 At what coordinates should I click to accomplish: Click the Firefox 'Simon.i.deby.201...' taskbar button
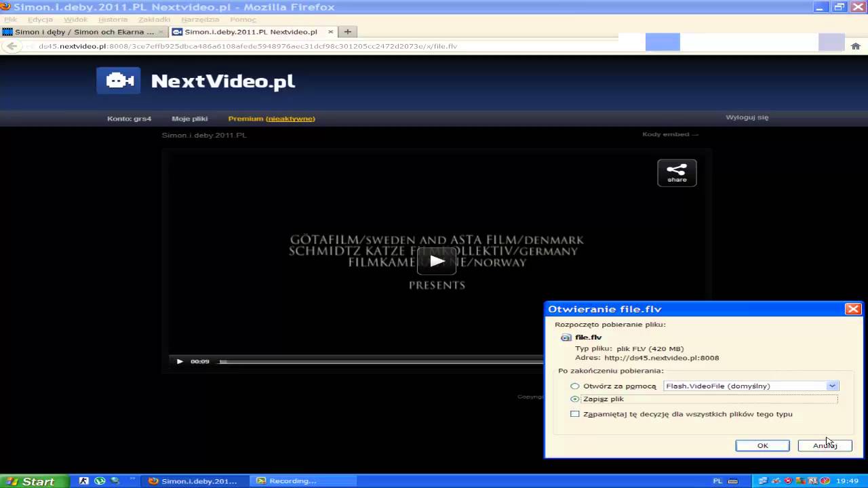(193, 481)
